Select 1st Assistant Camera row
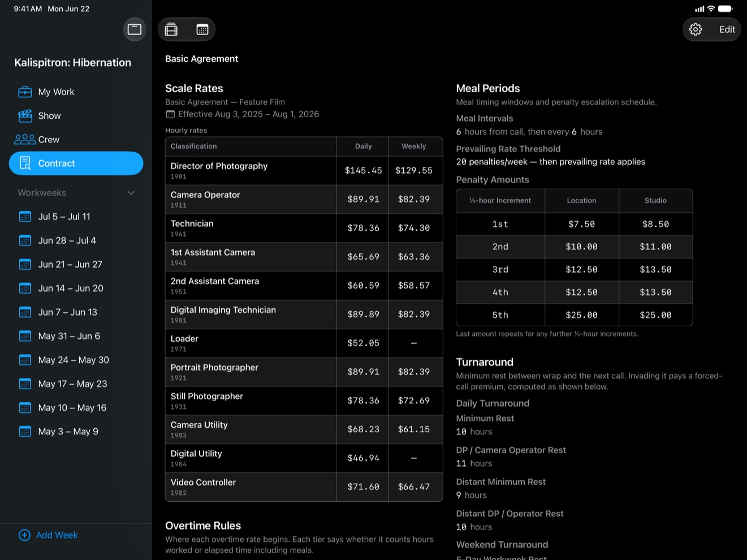Screen dimensions: 747x560 [x=304, y=257]
